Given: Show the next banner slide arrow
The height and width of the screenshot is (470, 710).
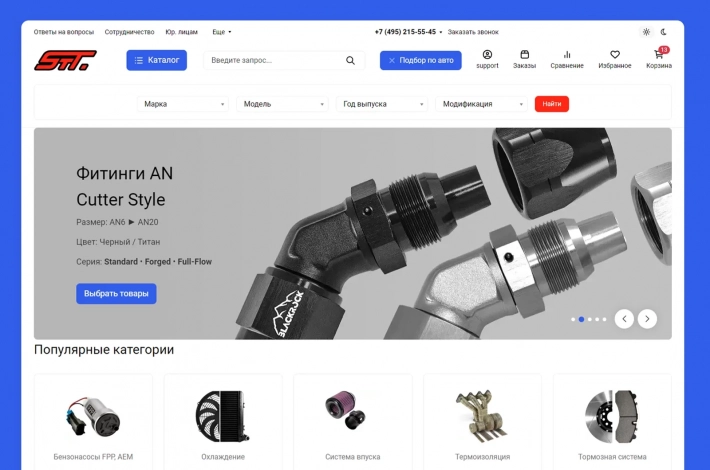Looking at the screenshot, I should (647, 319).
